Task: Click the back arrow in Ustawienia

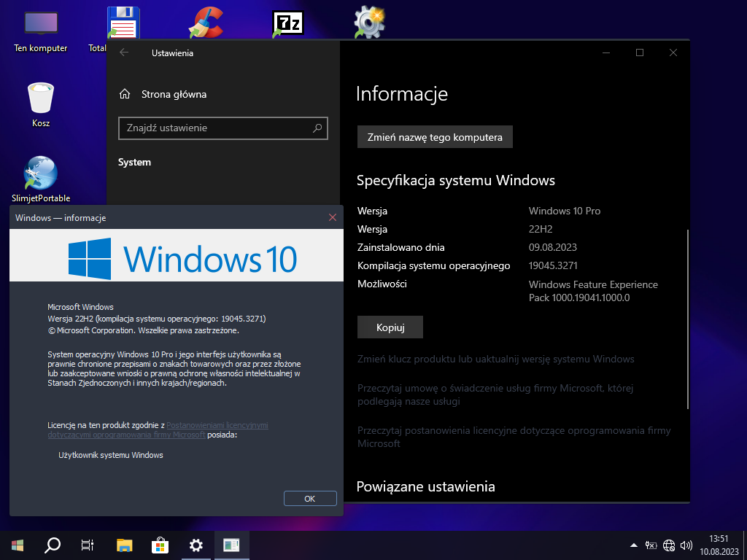Action: tap(124, 52)
